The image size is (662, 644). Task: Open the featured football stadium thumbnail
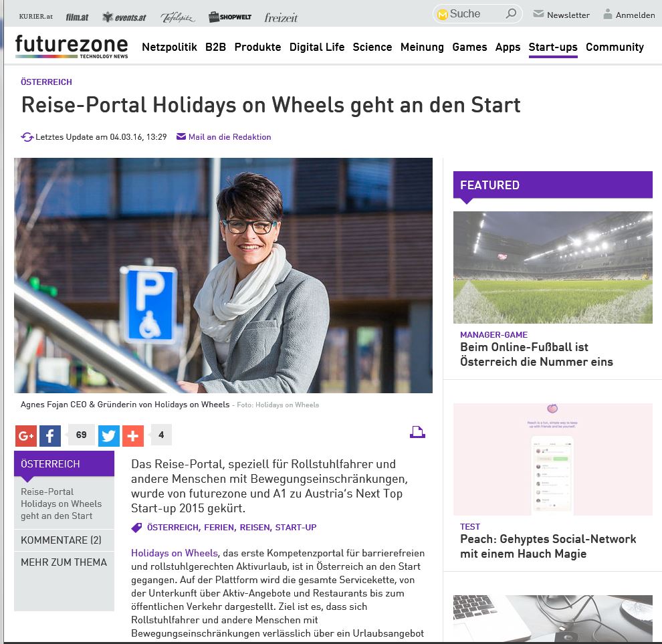click(552, 267)
